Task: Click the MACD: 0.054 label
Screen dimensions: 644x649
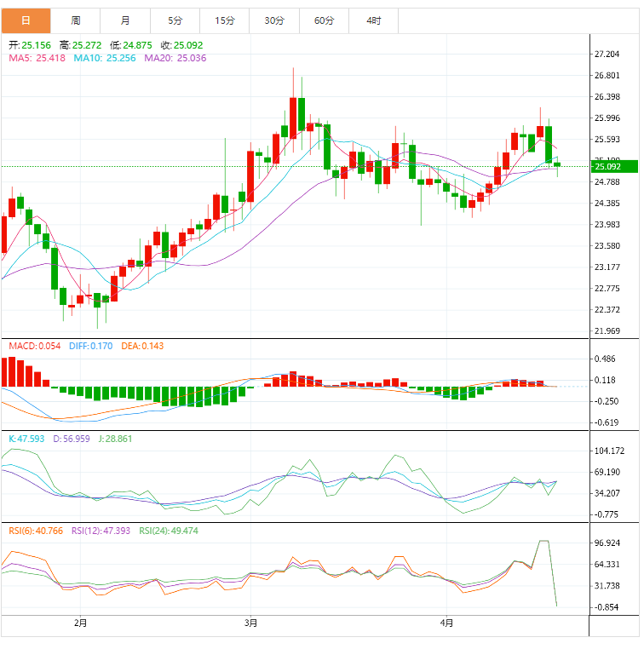Action: point(35,346)
